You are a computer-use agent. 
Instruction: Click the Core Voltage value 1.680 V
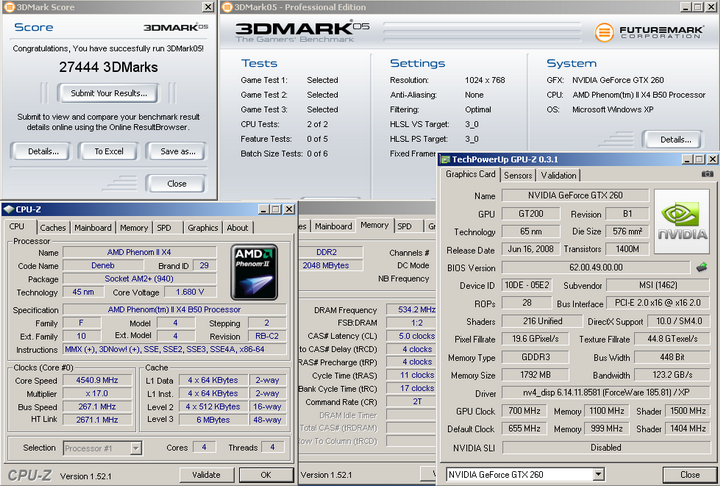click(190, 292)
